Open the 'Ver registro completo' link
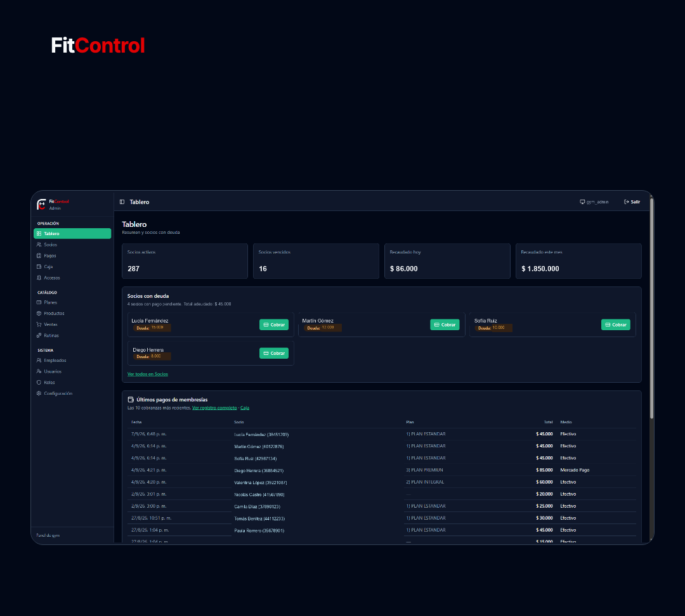Image resolution: width=685 pixels, height=616 pixels. pos(214,407)
